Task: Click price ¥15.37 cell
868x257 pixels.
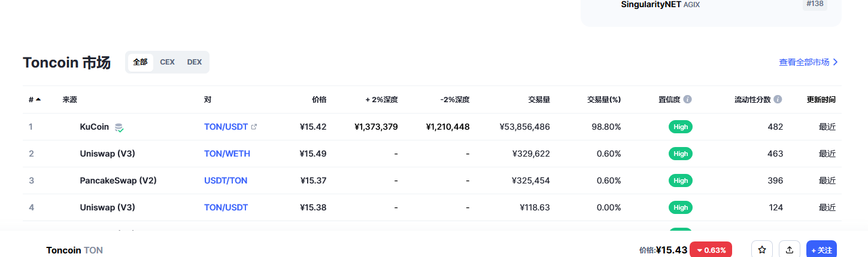Action: coord(313,180)
